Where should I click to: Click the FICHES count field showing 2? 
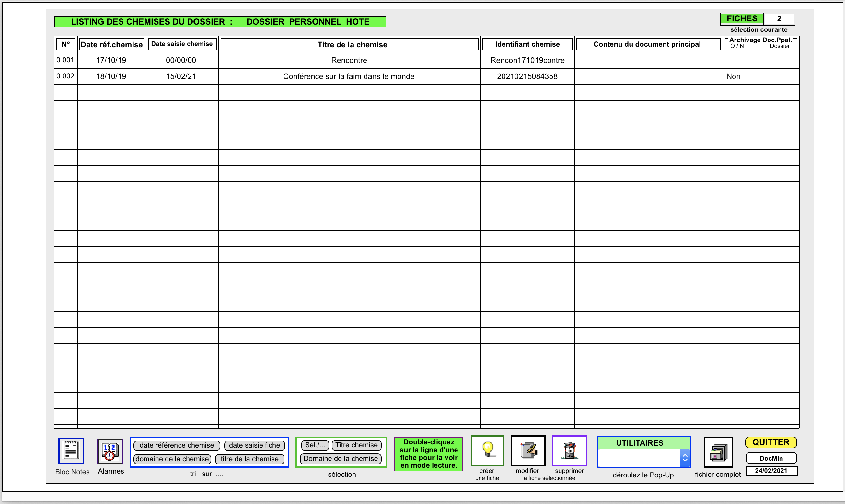pyautogui.click(x=779, y=19)
